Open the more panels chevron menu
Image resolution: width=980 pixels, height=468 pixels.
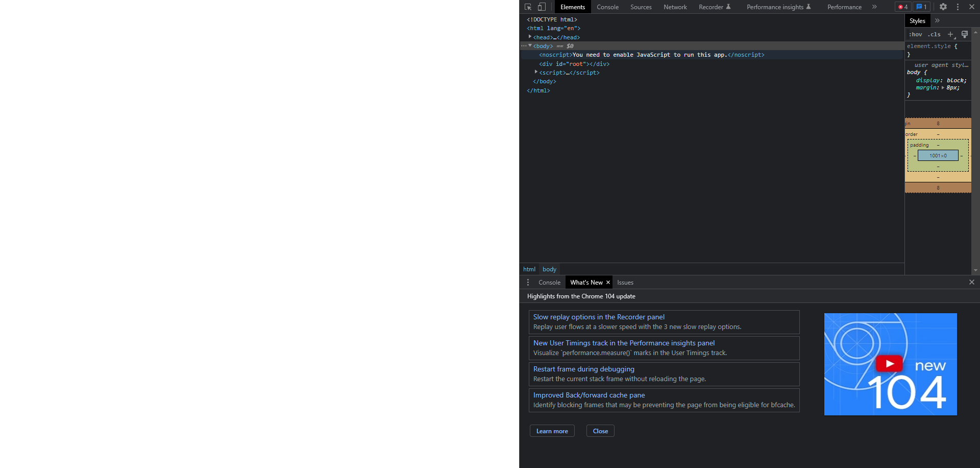tap(874, 7)
